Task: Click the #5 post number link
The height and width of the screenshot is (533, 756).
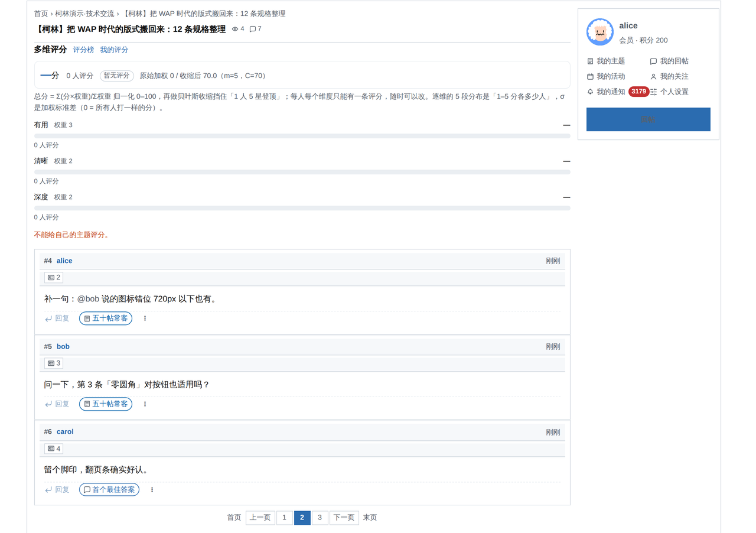Action: (48, 346)
